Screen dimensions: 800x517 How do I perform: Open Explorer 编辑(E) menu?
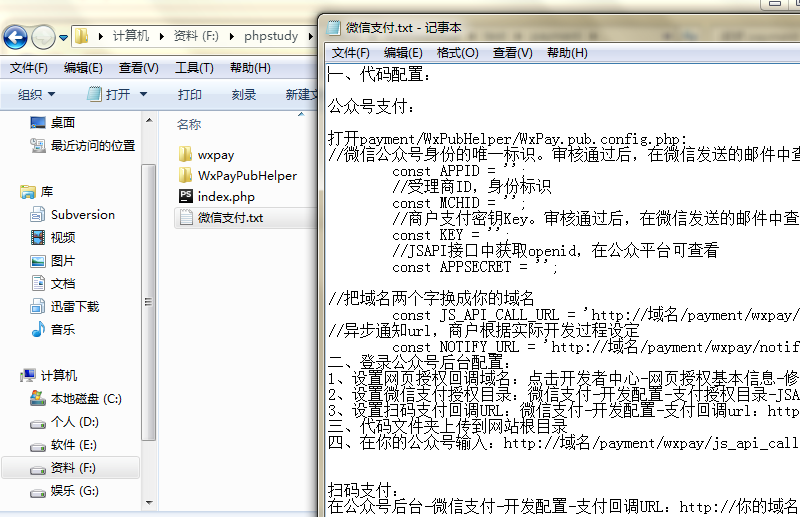pyautogui.click(x=83, y=68)
